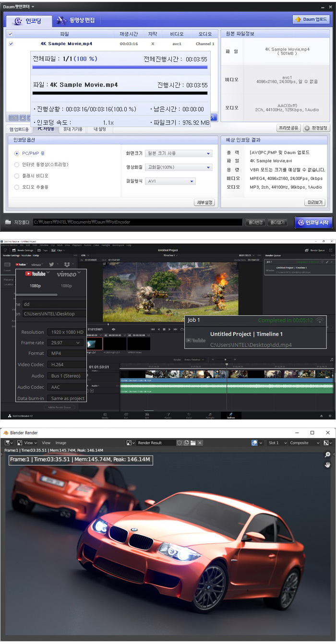Click the Render Result image name field
336x644 pixels.
pyautogui.click(x=156, y=443)
